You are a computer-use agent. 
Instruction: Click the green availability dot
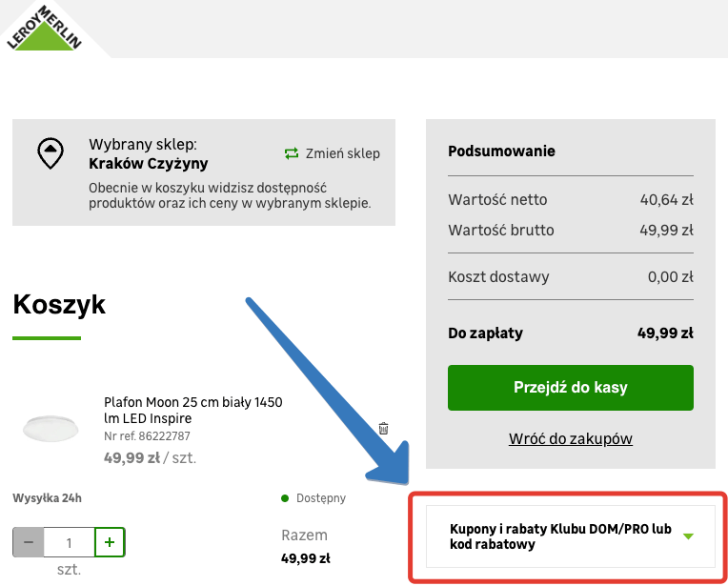point(285,497)
